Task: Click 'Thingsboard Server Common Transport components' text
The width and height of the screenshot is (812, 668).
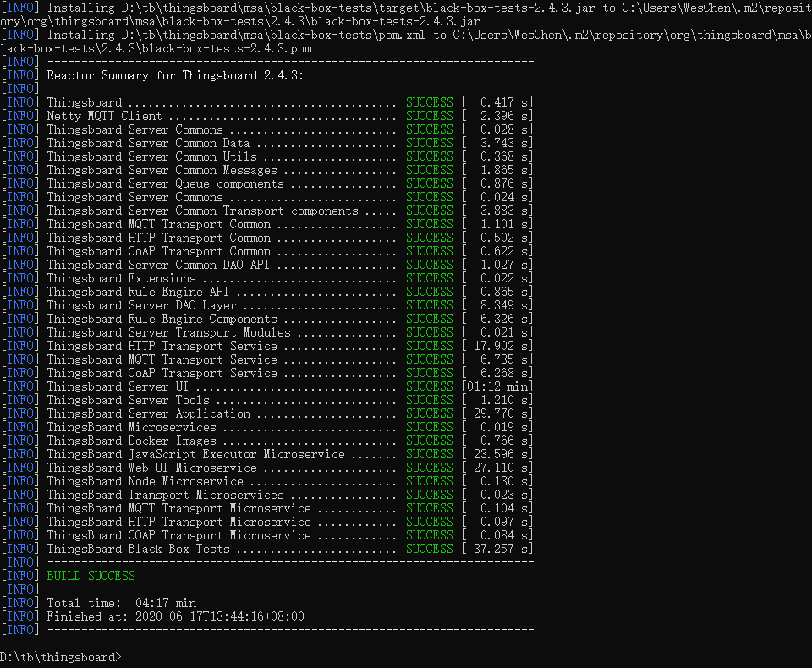Action: pyautogui.click(x=202, y=211)
